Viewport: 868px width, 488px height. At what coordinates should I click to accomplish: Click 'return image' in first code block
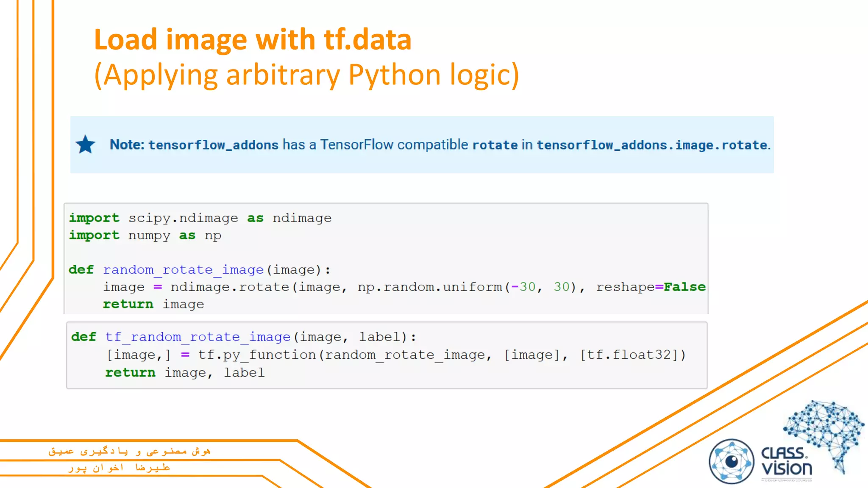tap(153, 305)
